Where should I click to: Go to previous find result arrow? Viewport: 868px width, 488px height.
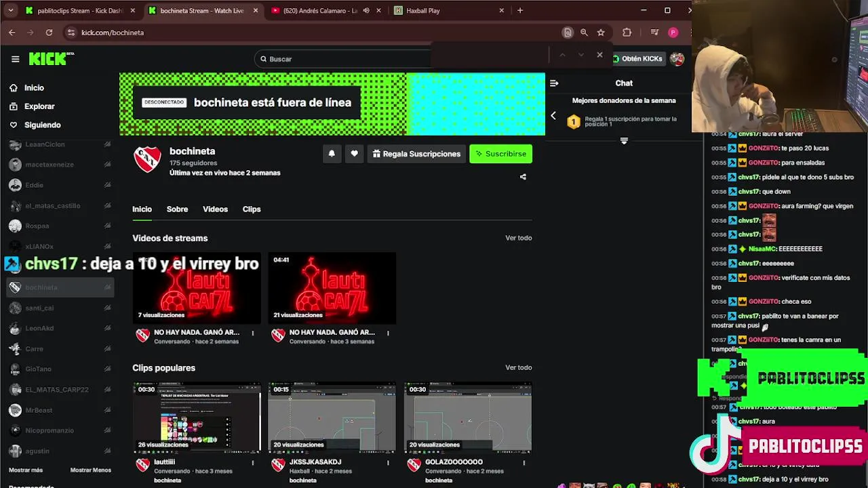pos(562,54)
